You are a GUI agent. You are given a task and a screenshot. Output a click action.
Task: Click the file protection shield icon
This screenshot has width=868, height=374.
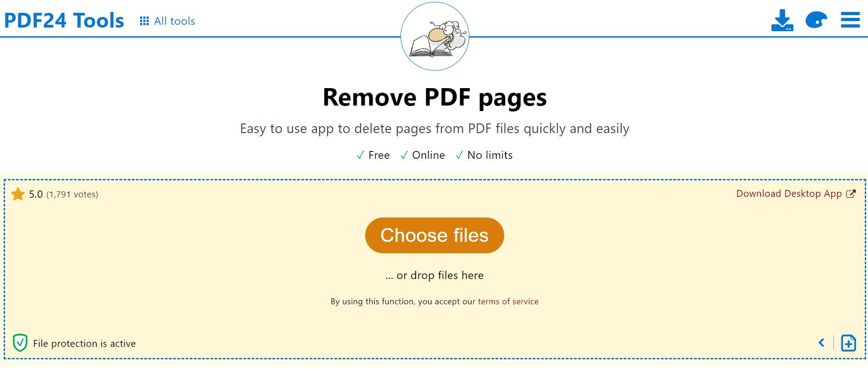coord(20,343)
